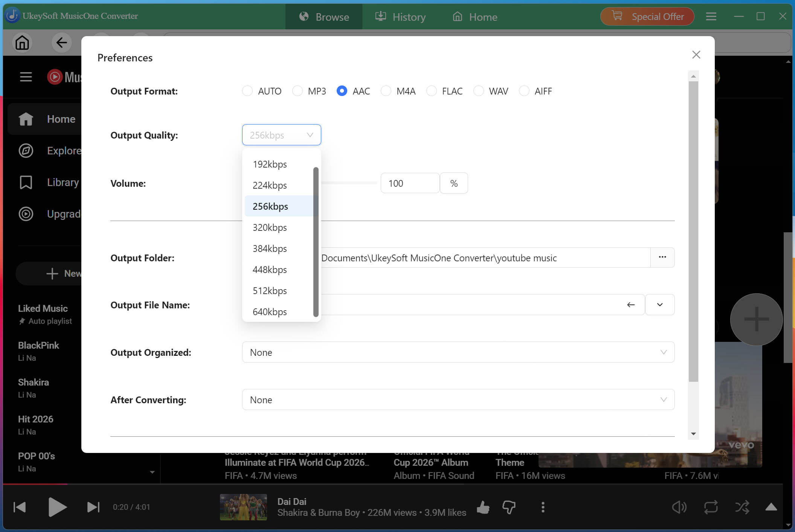Choose 512kbps from the list
This screenshot has width=795, height=532.
[279, 291]
